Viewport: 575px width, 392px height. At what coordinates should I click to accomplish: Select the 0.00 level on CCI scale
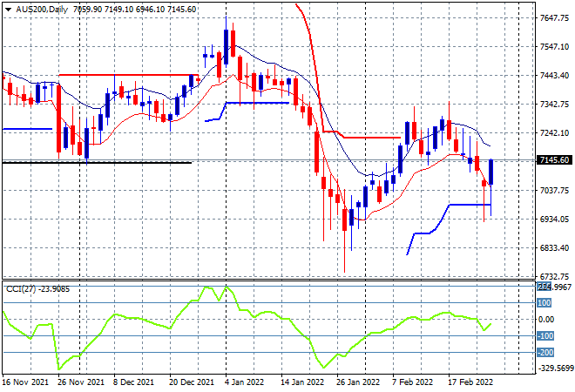546,320
